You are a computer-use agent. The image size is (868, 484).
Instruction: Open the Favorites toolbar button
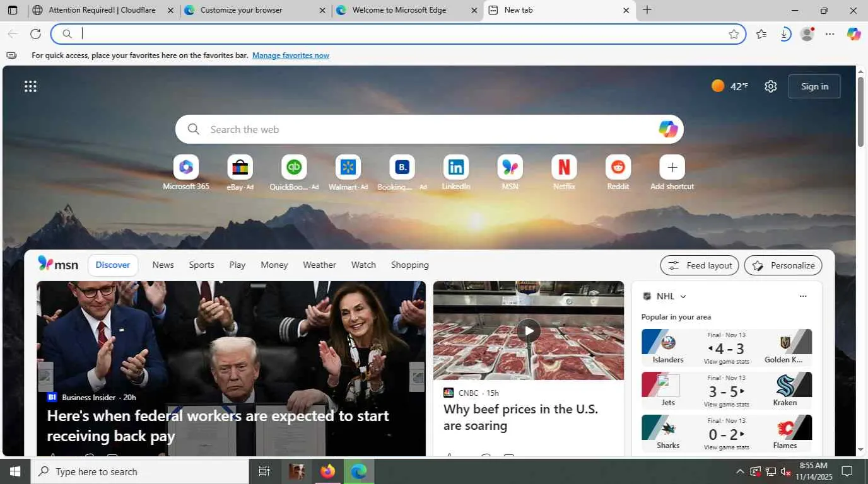[x=761, y=34]
